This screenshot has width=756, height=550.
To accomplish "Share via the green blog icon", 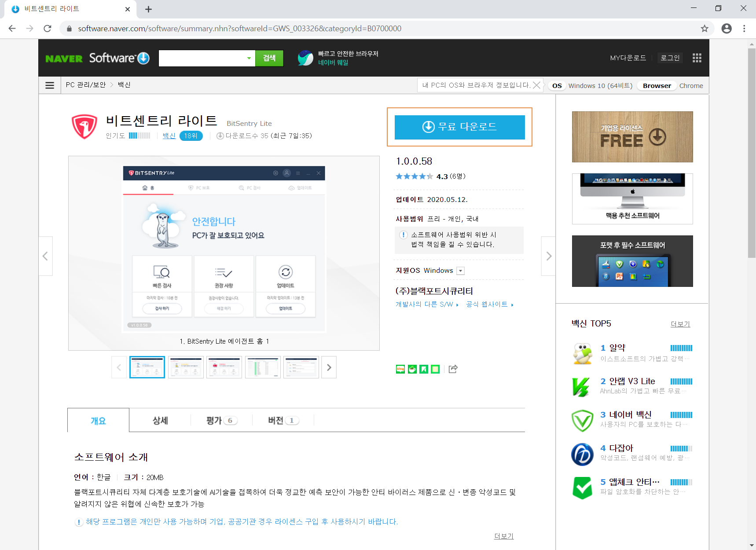I will [x=400, y=369].
